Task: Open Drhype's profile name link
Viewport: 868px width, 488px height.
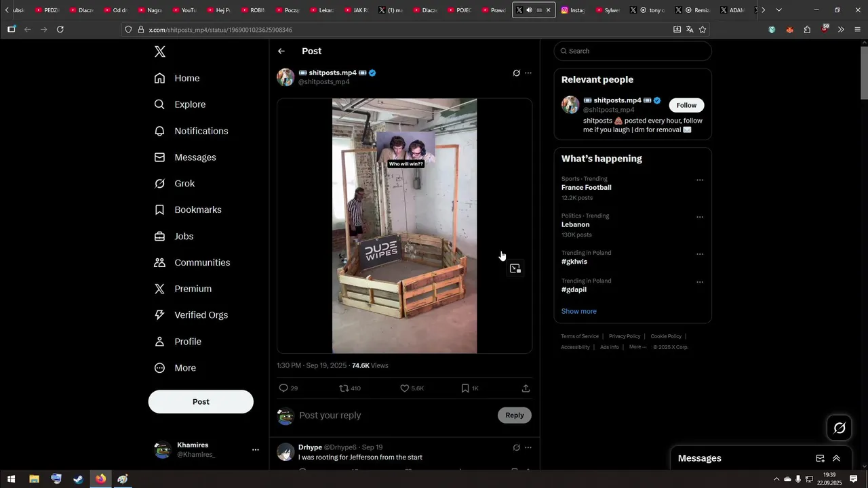Action: tap(310, 447)
